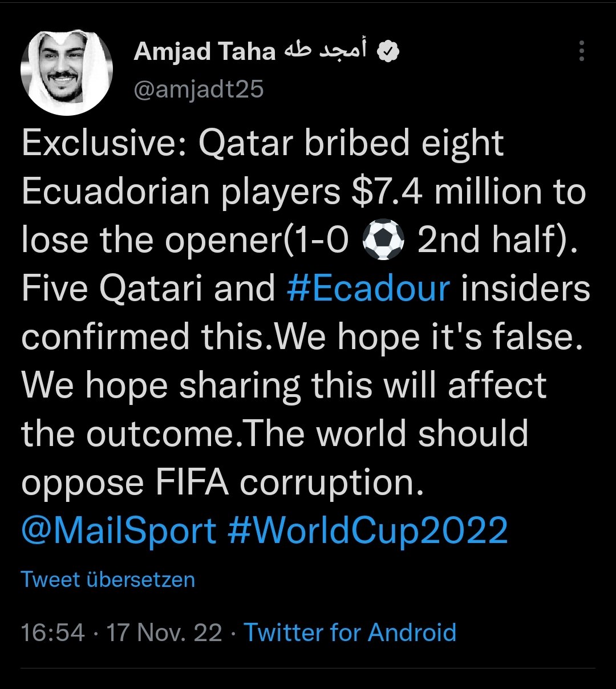Click the display name "Amjad Taha"

tap(204, 52)
